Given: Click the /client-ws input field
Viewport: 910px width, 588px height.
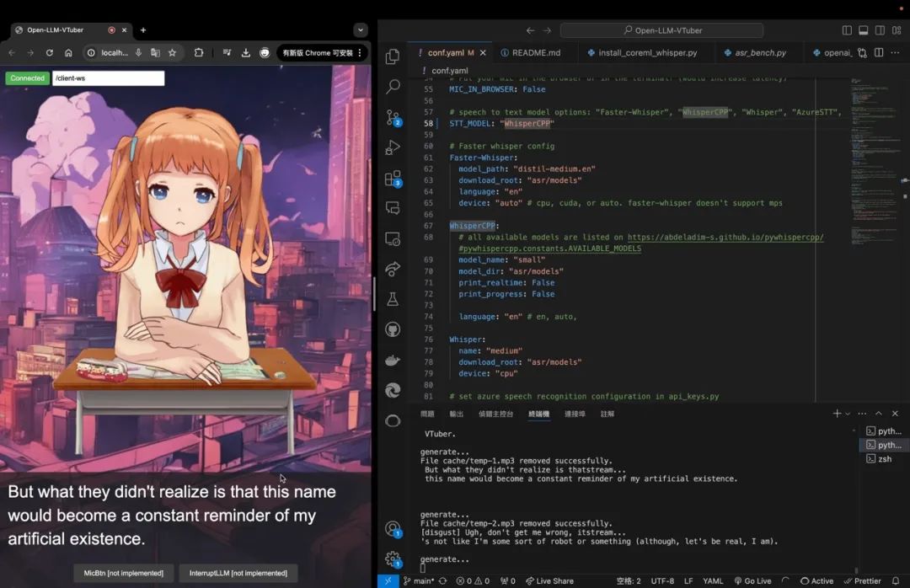Looking at the screenshot, I should tap(109, 78).
